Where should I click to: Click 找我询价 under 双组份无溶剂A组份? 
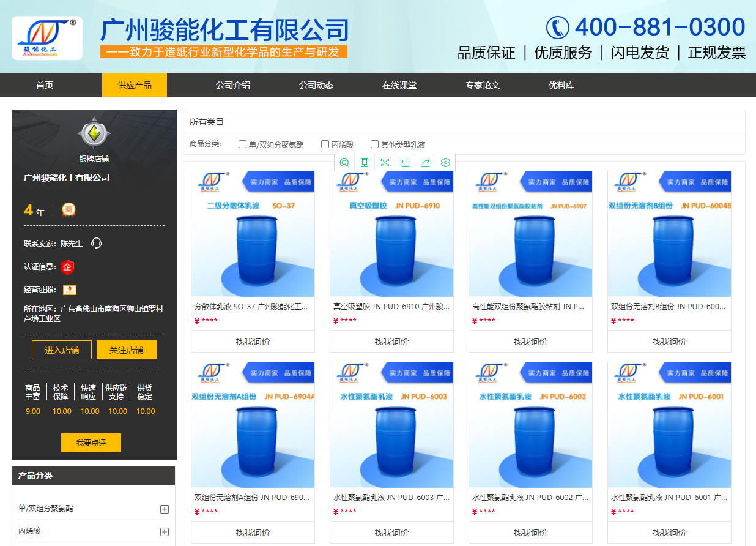(253, 533)
